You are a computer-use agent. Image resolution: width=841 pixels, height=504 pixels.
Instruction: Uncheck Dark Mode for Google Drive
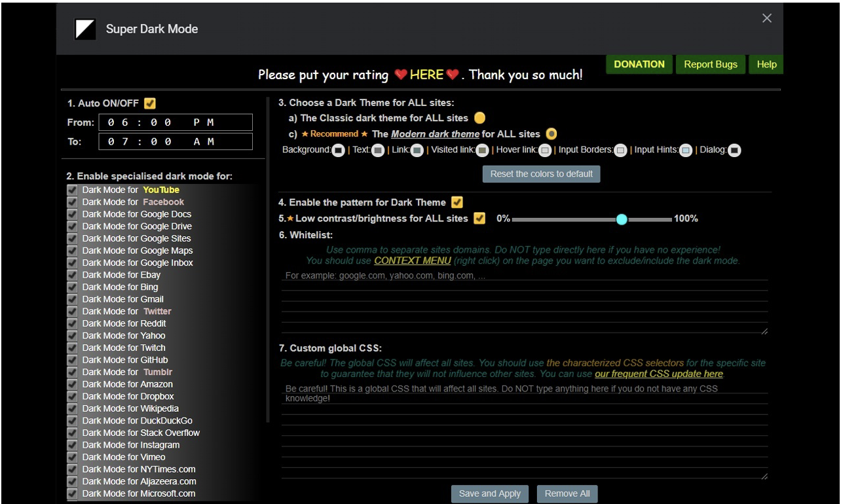[x=73, y=226]
